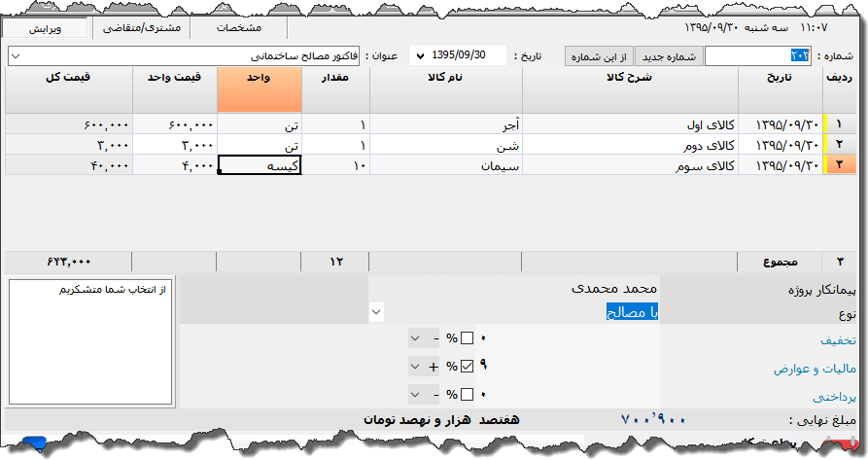
Task: Toggle the تخفیف percent checkbox
Action: 468,337
